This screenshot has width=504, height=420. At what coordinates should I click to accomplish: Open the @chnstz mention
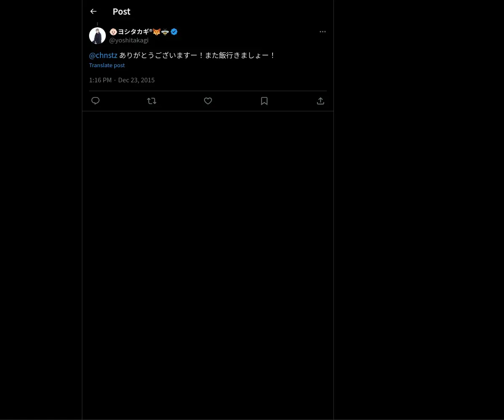(x=103, y=55)
